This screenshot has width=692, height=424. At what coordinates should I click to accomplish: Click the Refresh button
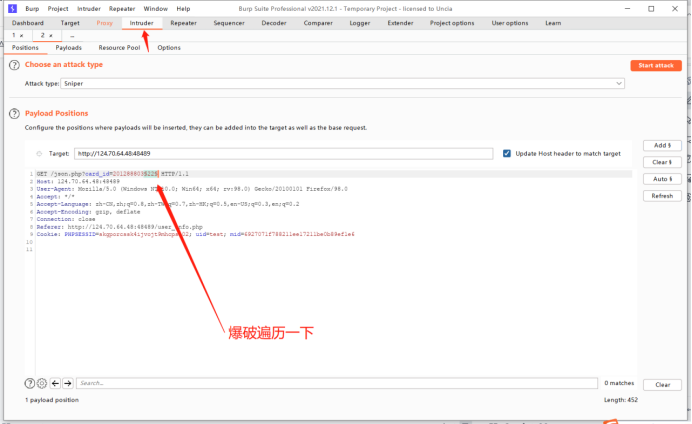[x=662, y=196]
